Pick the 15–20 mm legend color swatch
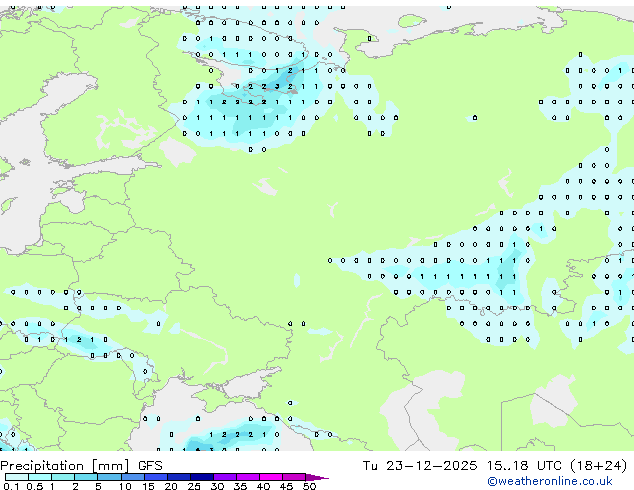This screenshot has width=634, height=490. pyautogui.click(x=156, y=477)
